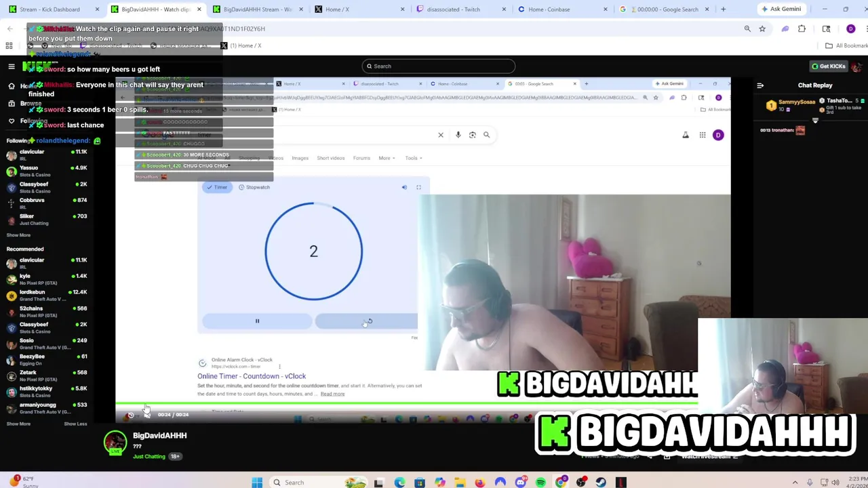
Task: Open BigDavidAHHH channel avatar
Action: 115,443
